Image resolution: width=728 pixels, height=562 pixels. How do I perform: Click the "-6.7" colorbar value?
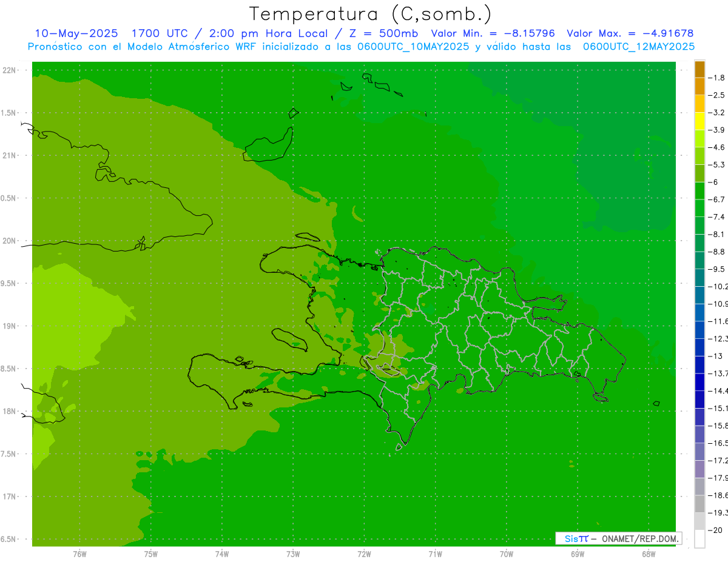[x=717, y=199]
